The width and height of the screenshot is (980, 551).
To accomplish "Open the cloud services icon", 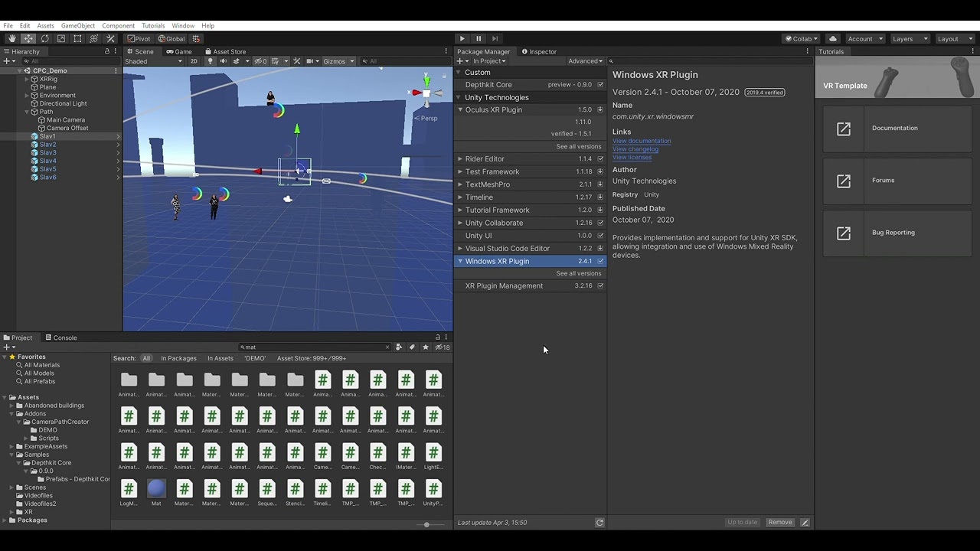I will [x=833, y=39].
